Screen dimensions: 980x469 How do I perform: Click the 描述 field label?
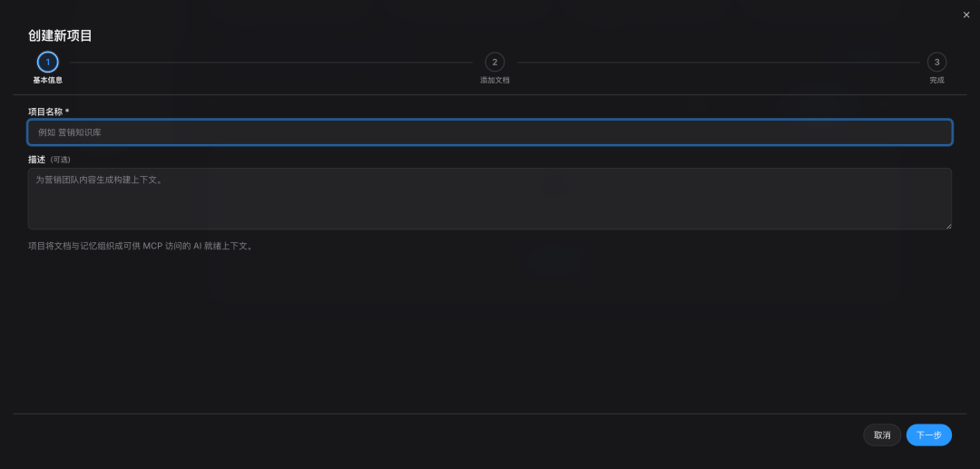36,160
